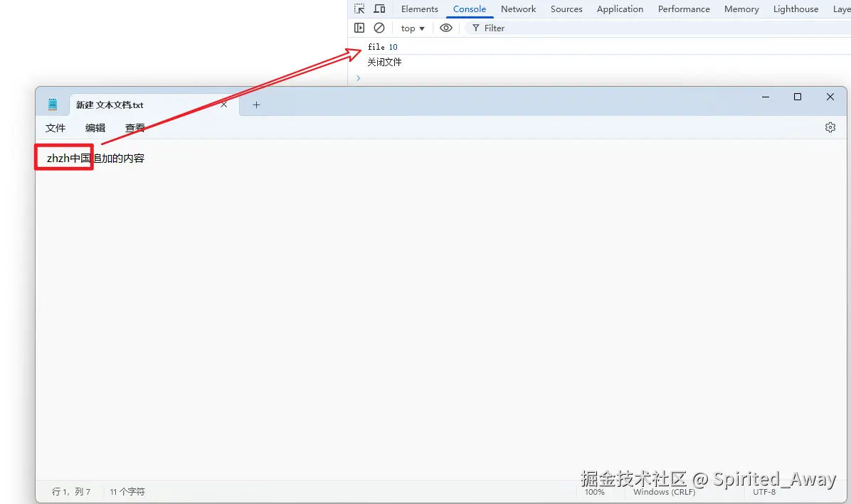Create a live expression with eye icon
Viewport: 851px width, 504px height.
pyautogui.click(x=446, y=28)
